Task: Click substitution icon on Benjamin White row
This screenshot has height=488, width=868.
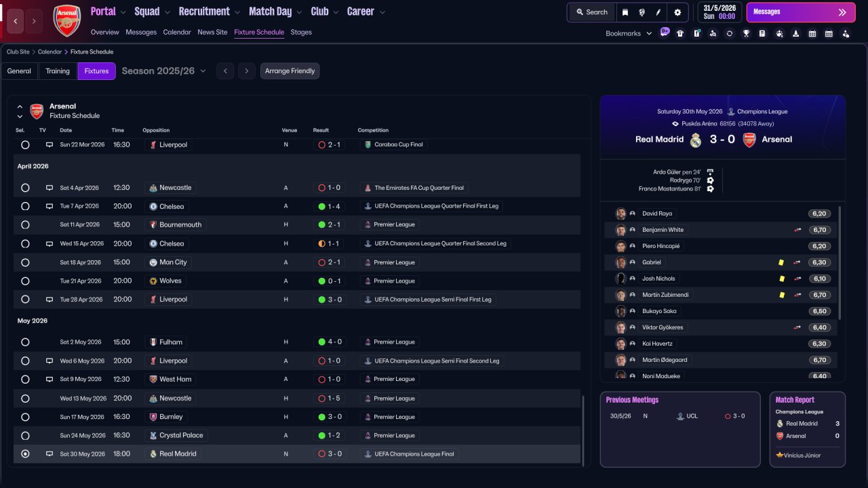Action: tap(797, 230)
